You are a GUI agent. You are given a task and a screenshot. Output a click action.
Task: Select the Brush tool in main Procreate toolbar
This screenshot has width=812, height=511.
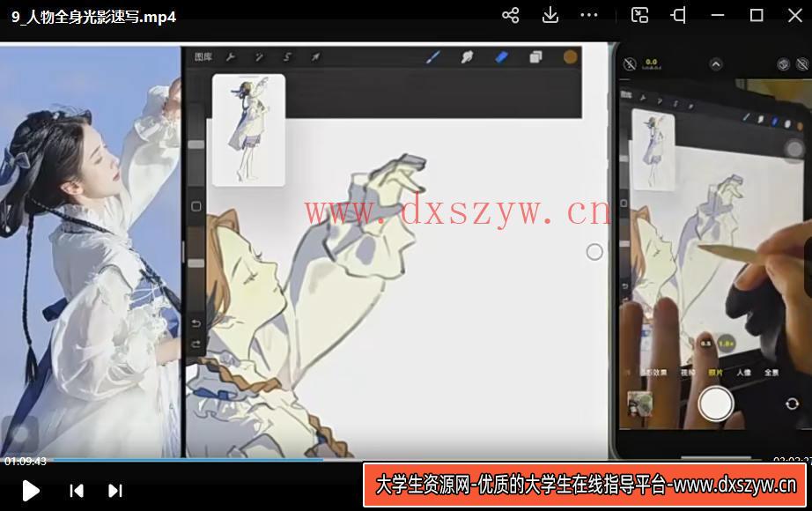click(433, 57)
